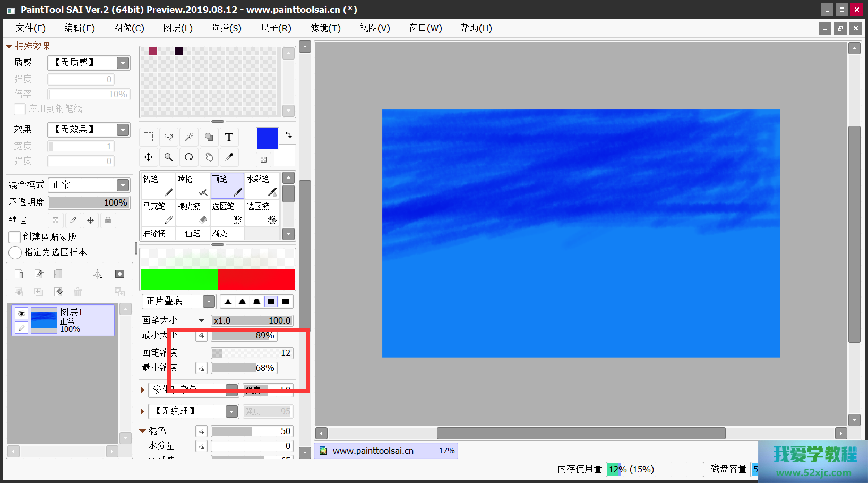Open the 图层(L) menu
The height and width of the screenshot is (483, 868).
click(x=178, y=28)
